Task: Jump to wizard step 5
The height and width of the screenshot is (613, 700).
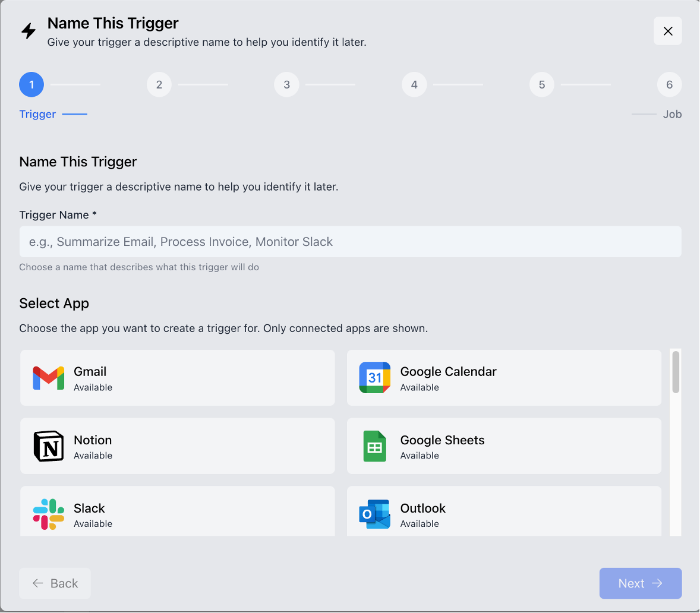Action: point(541,84)
